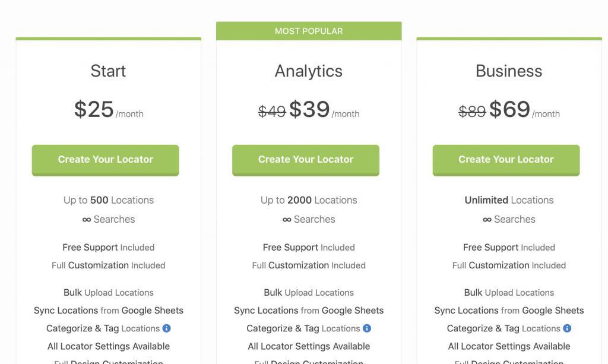Click the infinity Searches symbol in Start plan

click(87, 220)
